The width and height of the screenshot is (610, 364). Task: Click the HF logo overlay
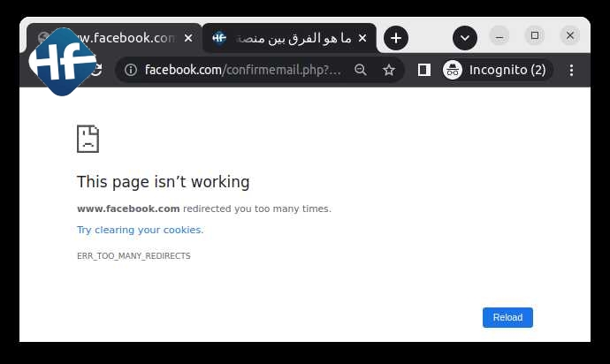[x=62, y=62]
